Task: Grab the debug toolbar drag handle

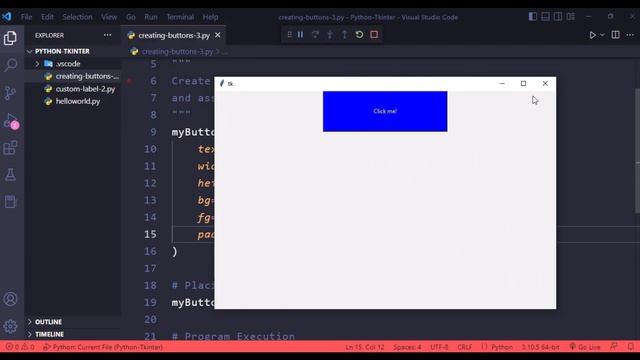Action: (x=289, y=35)
